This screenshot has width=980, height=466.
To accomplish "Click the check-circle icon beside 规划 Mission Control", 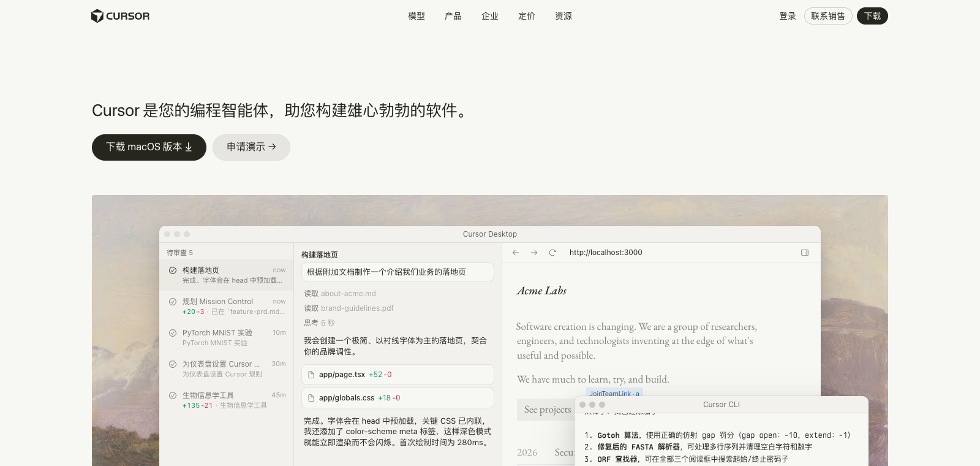I will click(x=173, y=302).
